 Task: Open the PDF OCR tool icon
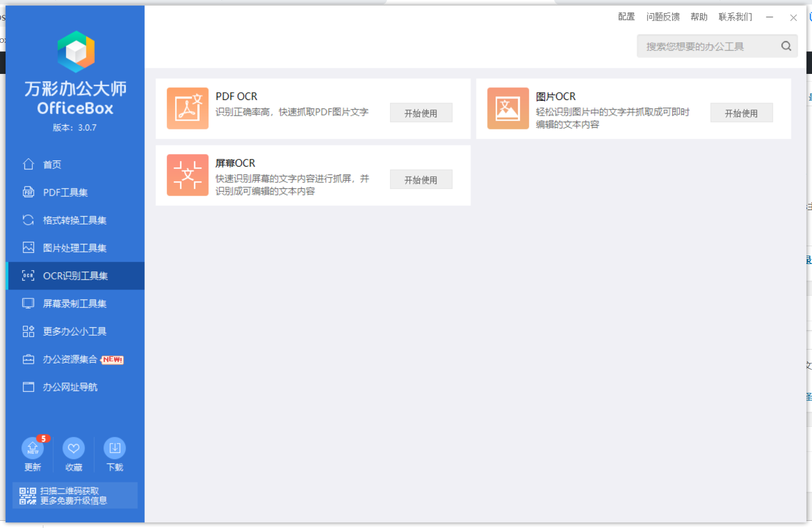click(187, 108)
